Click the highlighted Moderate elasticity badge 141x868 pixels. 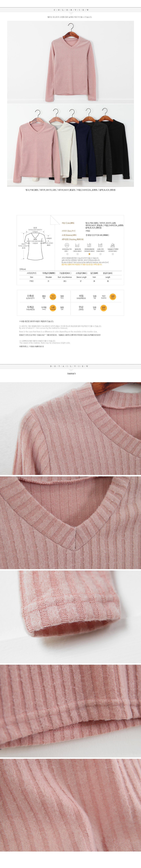(53, 297)
